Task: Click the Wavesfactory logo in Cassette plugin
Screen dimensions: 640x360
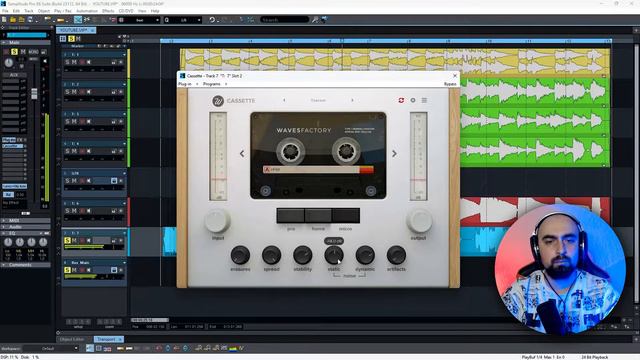Action: tap(218, 101)
